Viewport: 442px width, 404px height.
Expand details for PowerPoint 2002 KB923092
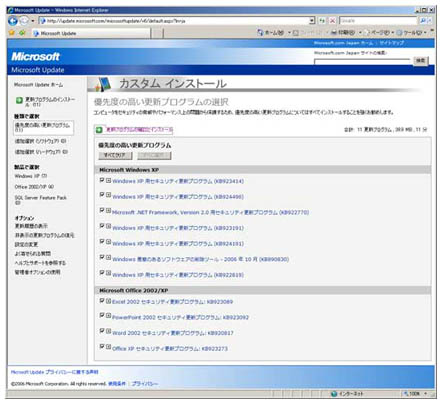[108, 315]
